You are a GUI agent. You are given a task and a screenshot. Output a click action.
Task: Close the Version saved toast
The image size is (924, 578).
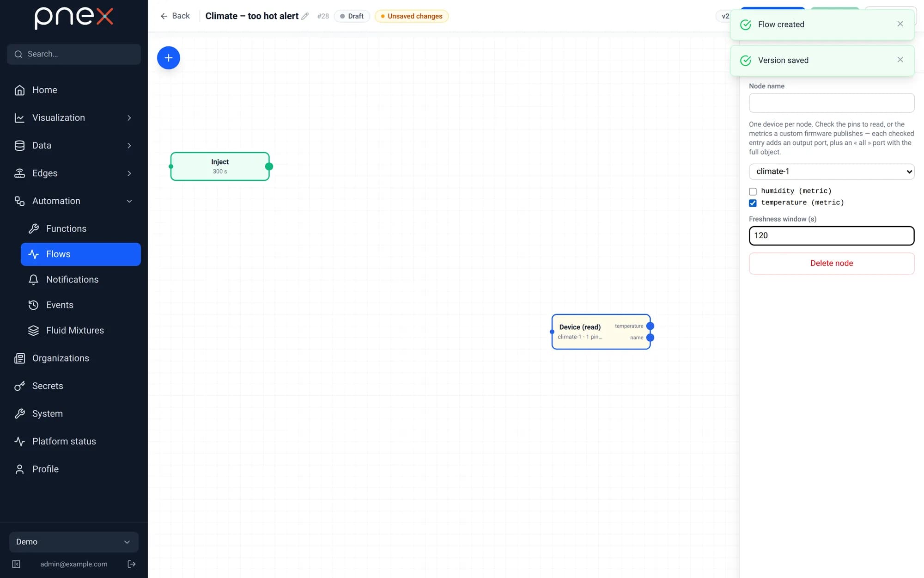[900, 60]
